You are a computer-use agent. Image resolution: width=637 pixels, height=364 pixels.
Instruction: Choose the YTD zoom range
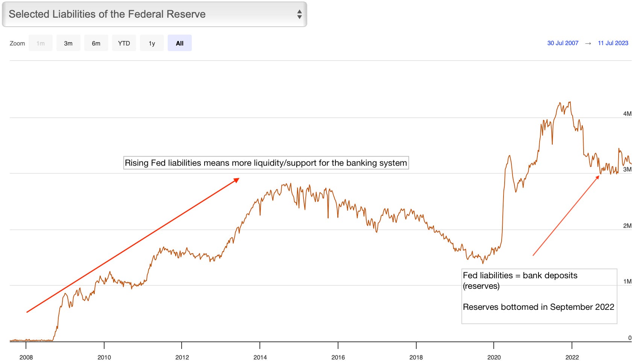point(124,43)
